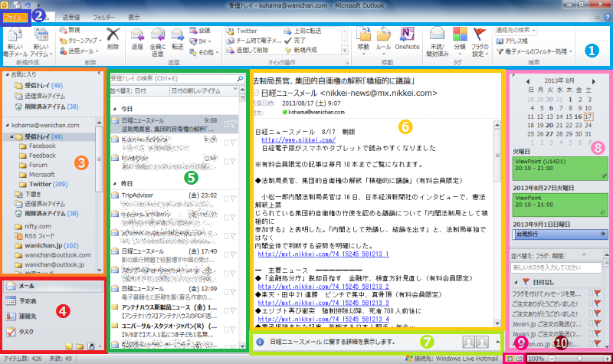Open the nikkei link ending 581213_2
The image size is (613, 364).
coord(323,287)
